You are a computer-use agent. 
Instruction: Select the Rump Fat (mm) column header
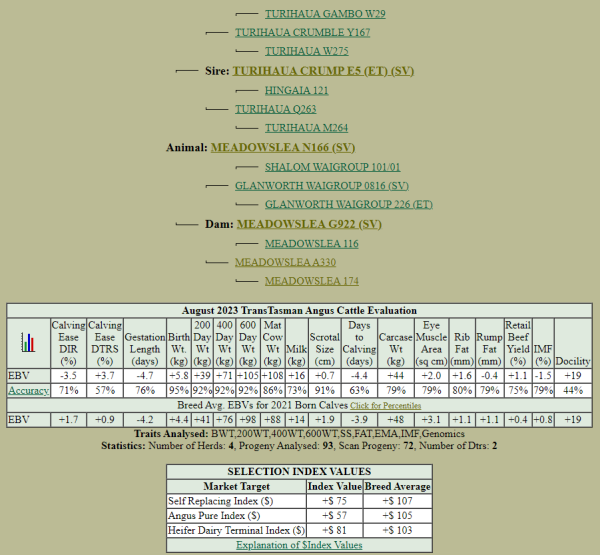pyautogui.click(x=489, y=343)
